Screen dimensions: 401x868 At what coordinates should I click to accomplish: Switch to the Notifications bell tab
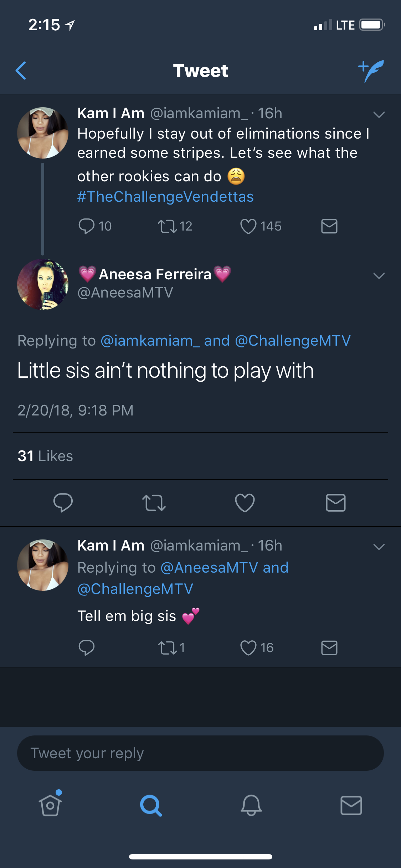[251, 805]
